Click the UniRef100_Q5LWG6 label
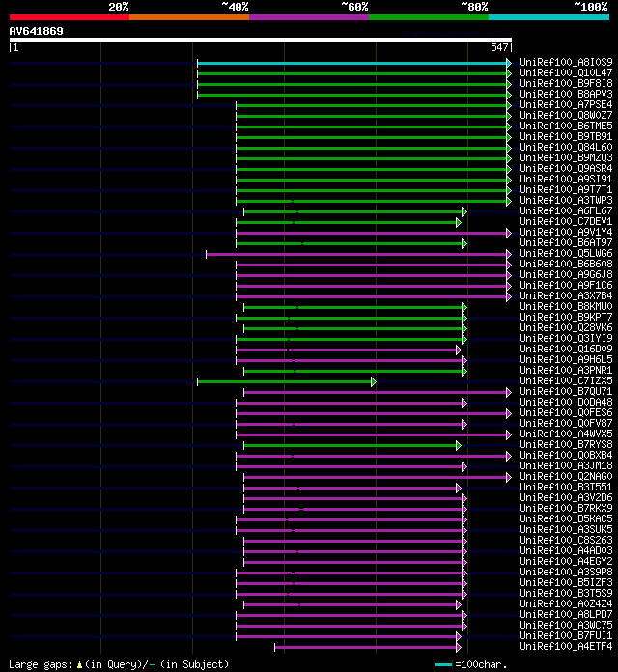 566,254
